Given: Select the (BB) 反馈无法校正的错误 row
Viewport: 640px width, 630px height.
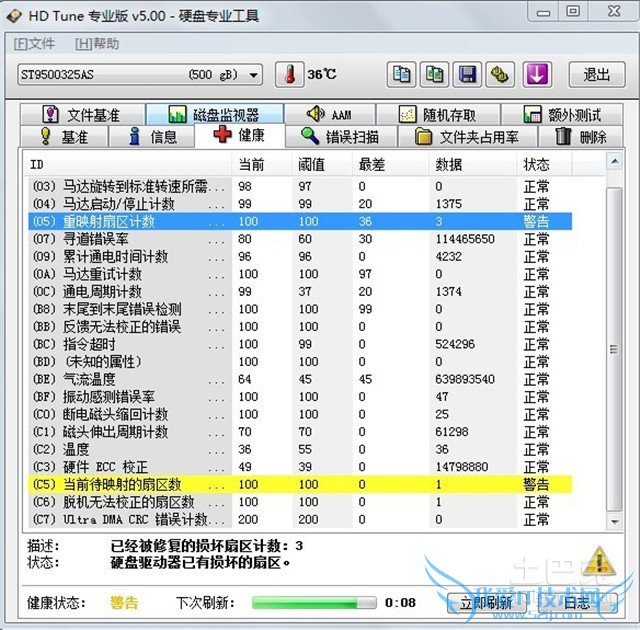Looking at the screenshot, I should pyautogui.click(x=300, y=327).
